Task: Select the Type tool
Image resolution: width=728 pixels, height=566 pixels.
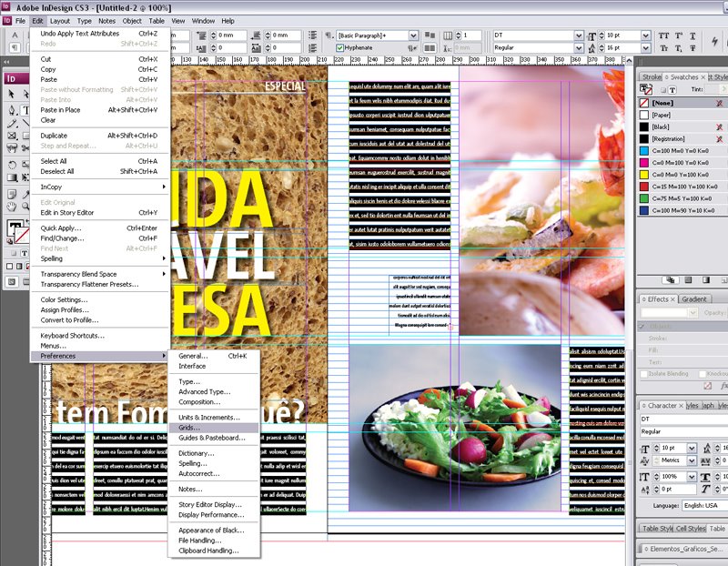Action: pyautogui.click(x=25, y=109)
